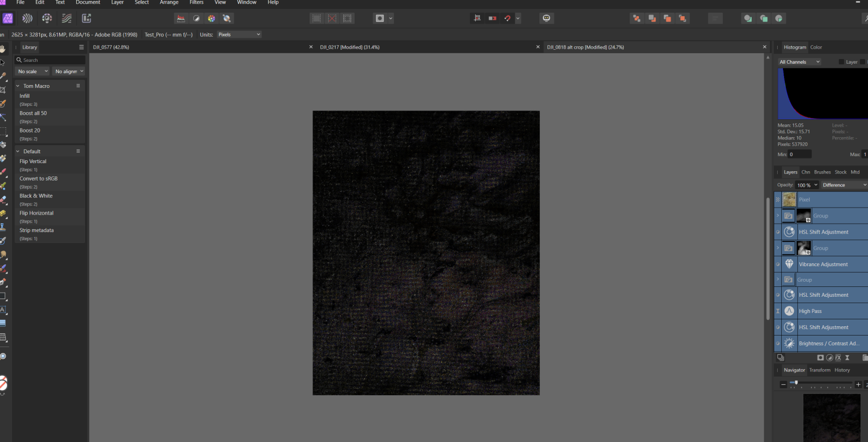Open the Difference blend mode dropdown
Viewport: 868px width, 442px height.
pyautogui.click(x=845, y=185)
